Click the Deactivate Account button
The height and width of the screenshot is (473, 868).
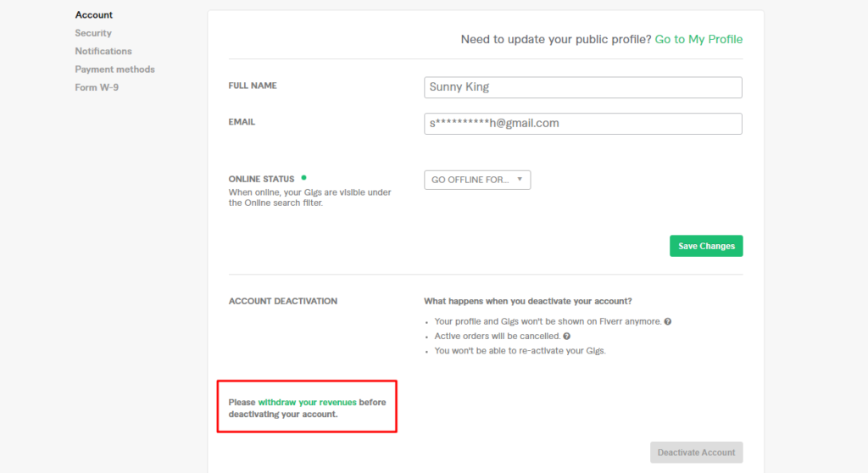(x=697, y=453)
